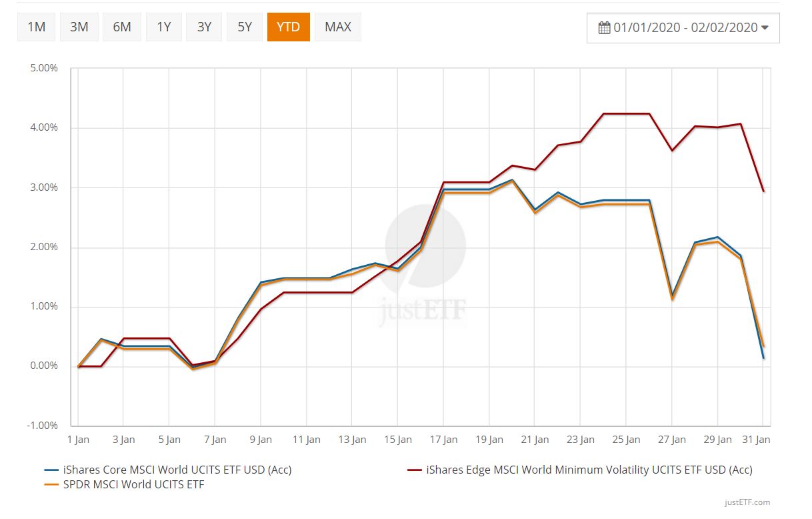Click the blue iShares Core line end at 31 Jan
Image resolution: width=812 pixels, height=519 pixels.
(763, 358)
